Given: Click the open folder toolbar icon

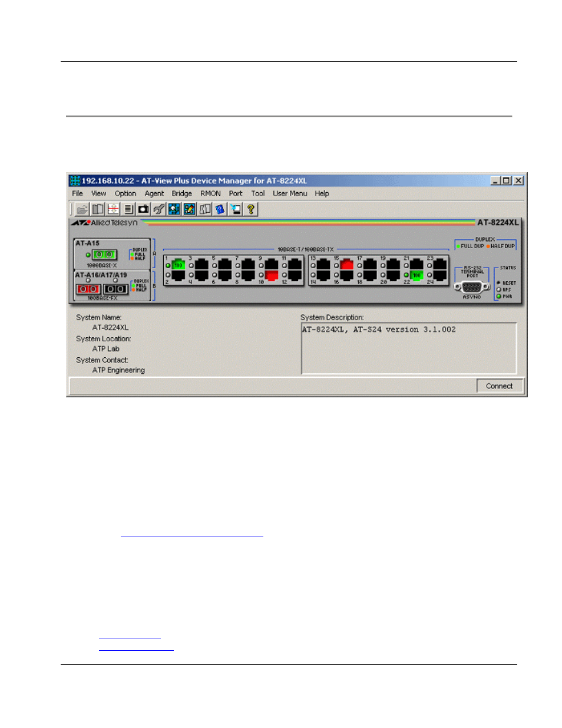Looking at the screenshot, I should 82,209.
